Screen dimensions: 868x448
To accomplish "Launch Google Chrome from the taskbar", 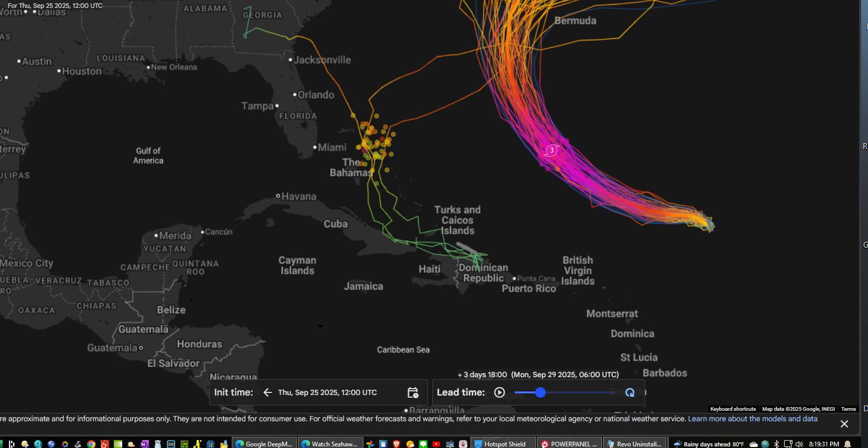I will pos(91,444).
